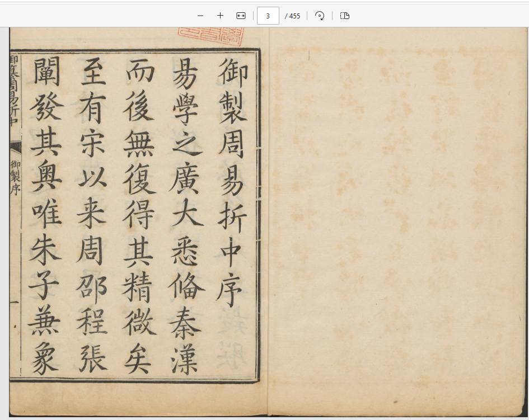
Task: Toggle the page layout view mode
Action: point(344,16)
